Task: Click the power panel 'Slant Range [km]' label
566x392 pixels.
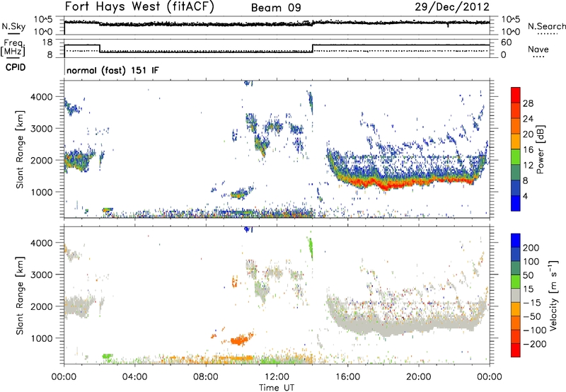Action: [x=20, y=149]
